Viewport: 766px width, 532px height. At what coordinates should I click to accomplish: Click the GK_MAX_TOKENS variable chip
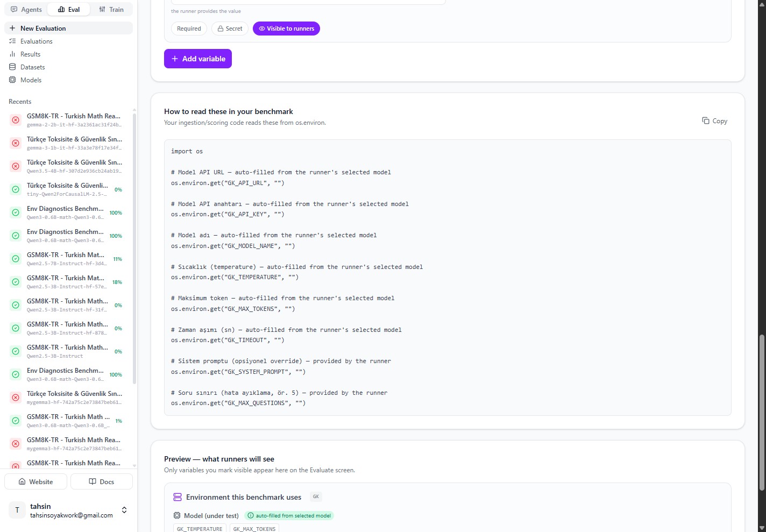click(254, 528)
